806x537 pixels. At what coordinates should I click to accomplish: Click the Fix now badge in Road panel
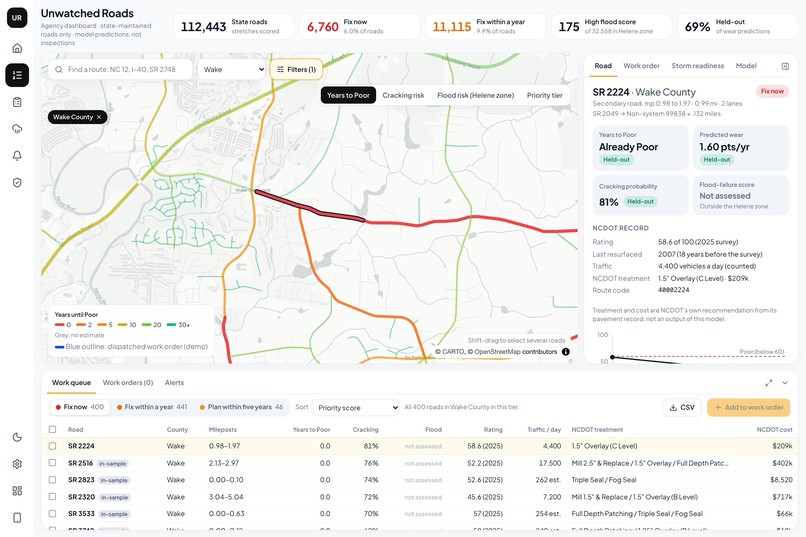(772, 91)
